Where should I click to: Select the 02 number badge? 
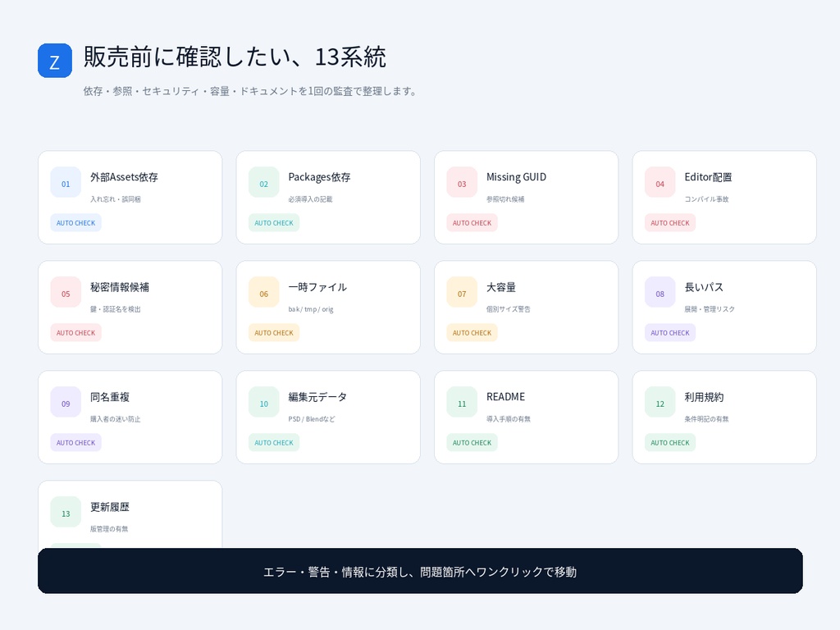[263, 182]
